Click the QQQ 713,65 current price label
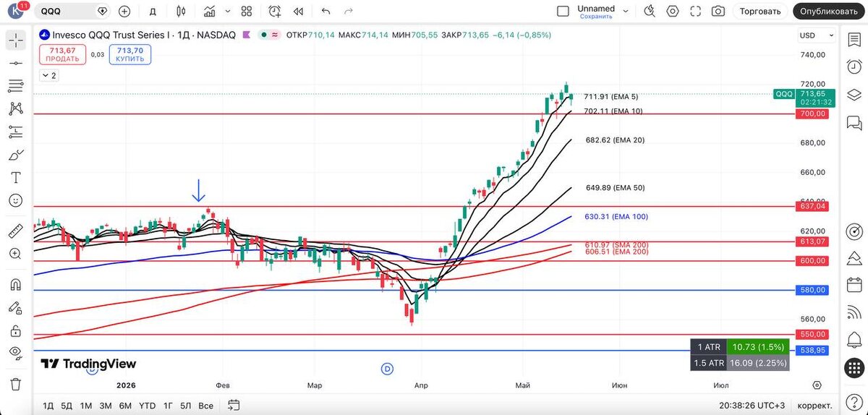The height and width of the screenshot is (415, 868). coord(805,98)
